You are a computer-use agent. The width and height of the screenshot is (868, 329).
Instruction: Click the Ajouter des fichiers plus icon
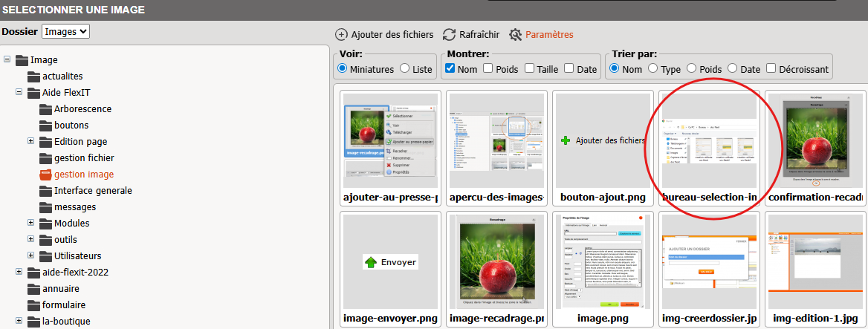[x=341, y=34]
